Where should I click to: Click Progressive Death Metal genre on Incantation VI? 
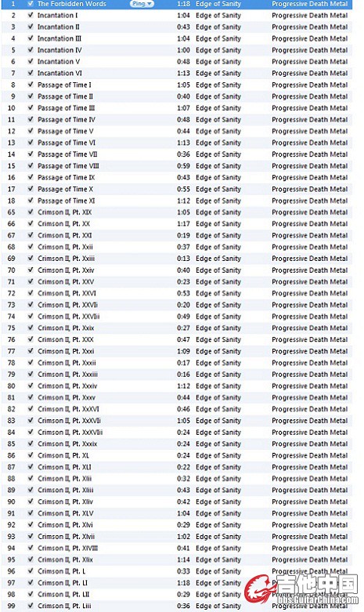[x=310, y=74]
